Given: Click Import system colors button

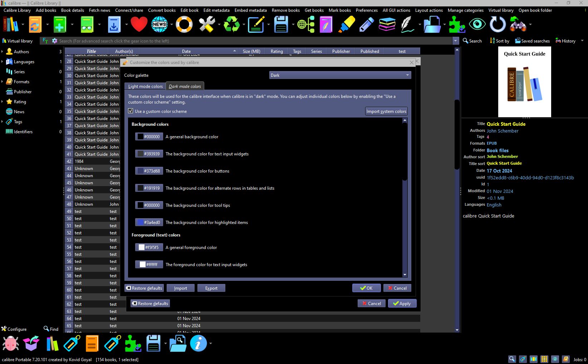Looking at the screenshot, I should (x=386, y=111).
